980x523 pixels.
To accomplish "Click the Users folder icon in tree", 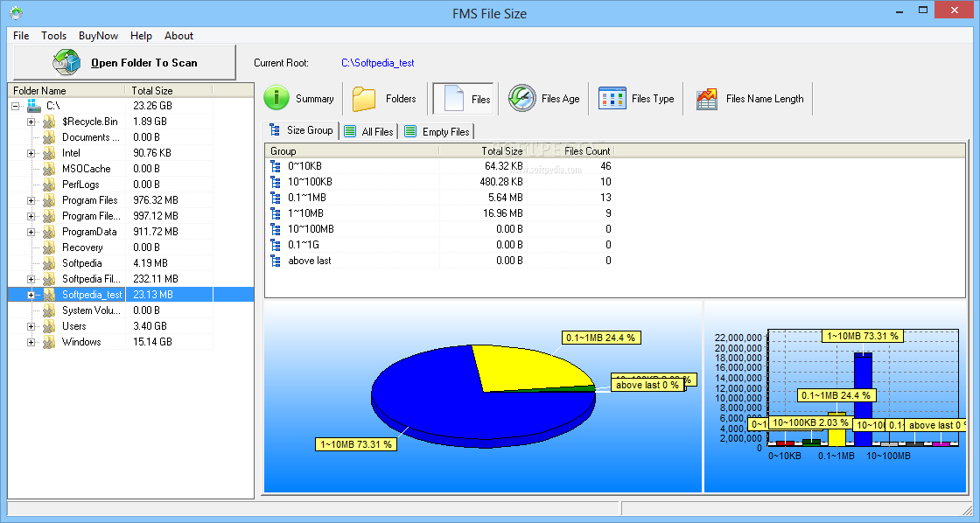I will point(49,326).
